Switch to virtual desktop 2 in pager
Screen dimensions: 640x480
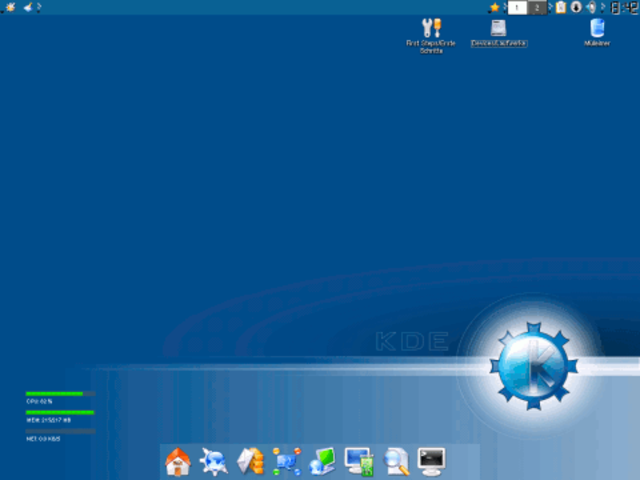[537, 7]
